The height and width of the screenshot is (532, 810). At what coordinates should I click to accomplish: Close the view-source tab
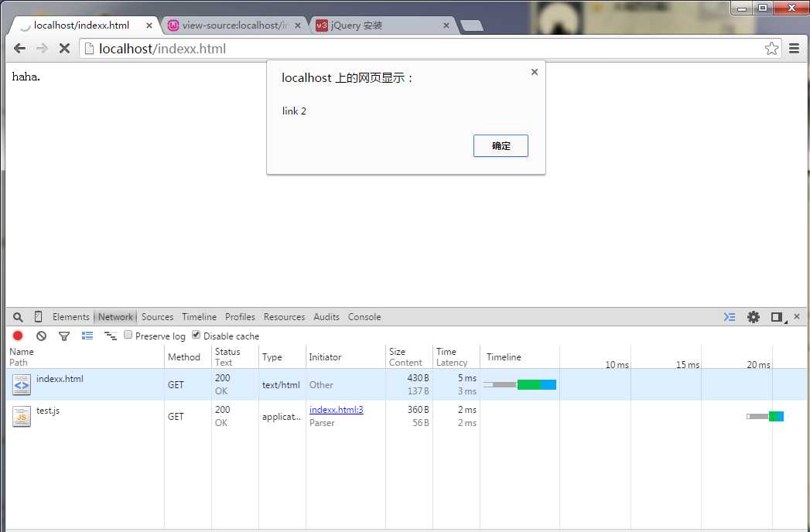298,26
